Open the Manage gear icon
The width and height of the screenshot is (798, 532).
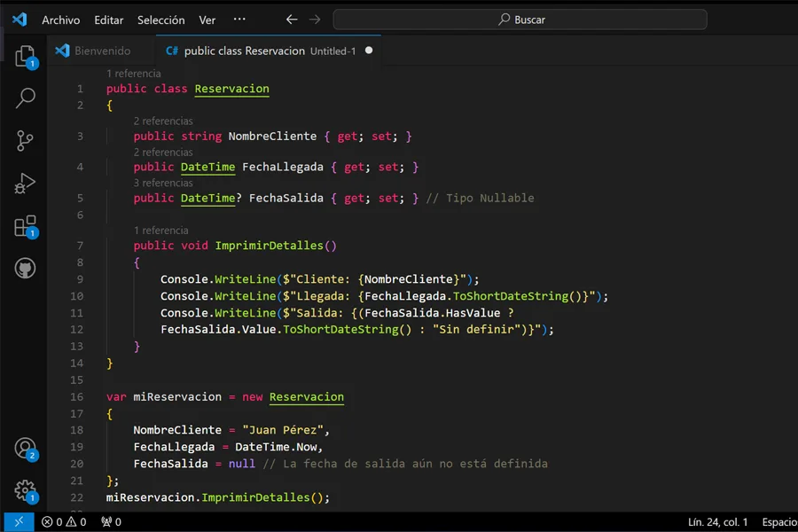point(25,490)
